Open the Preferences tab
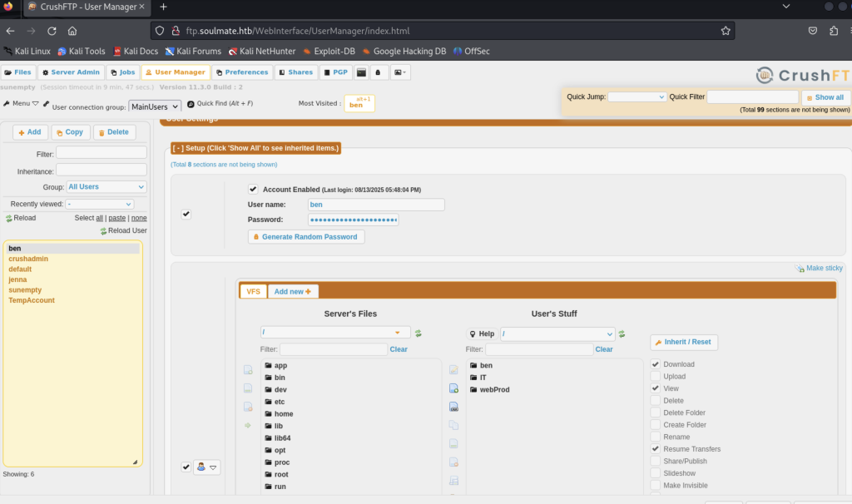The height and width of the screenshot is (504, 852). coord(242,72)
